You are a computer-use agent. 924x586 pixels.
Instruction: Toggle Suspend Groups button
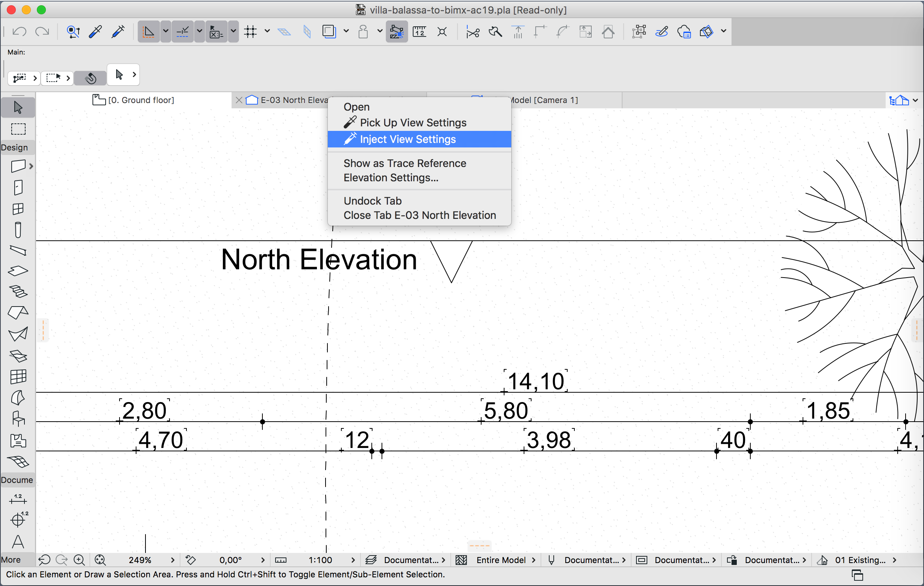(396, 32)
